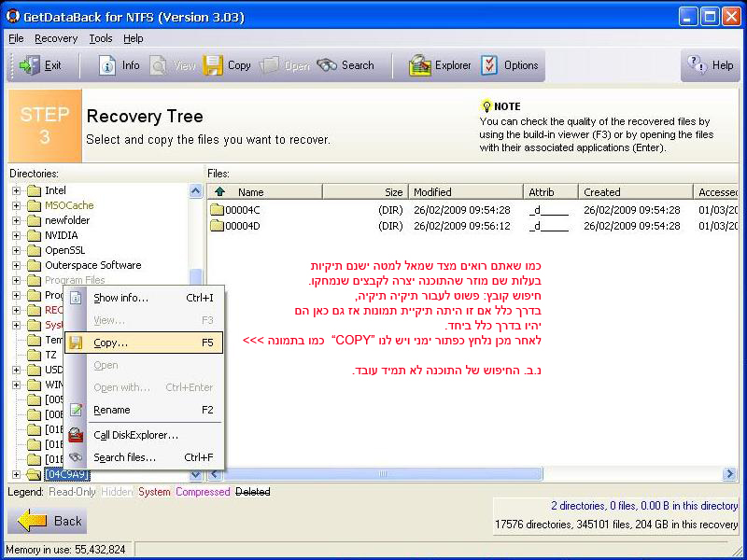The width and height of the screenshot is (747, 560).
Task: Click the Exit toolbar icon
Action: click(30, 65)
